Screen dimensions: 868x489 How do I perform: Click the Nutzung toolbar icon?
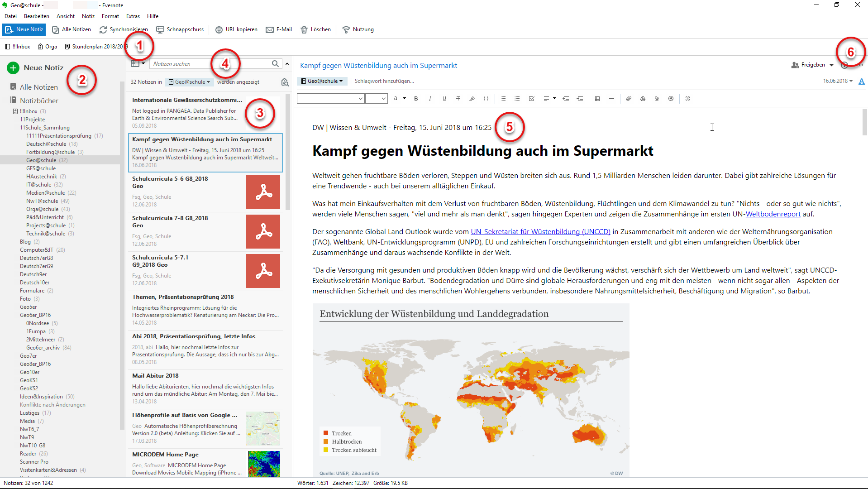[346, 30]
